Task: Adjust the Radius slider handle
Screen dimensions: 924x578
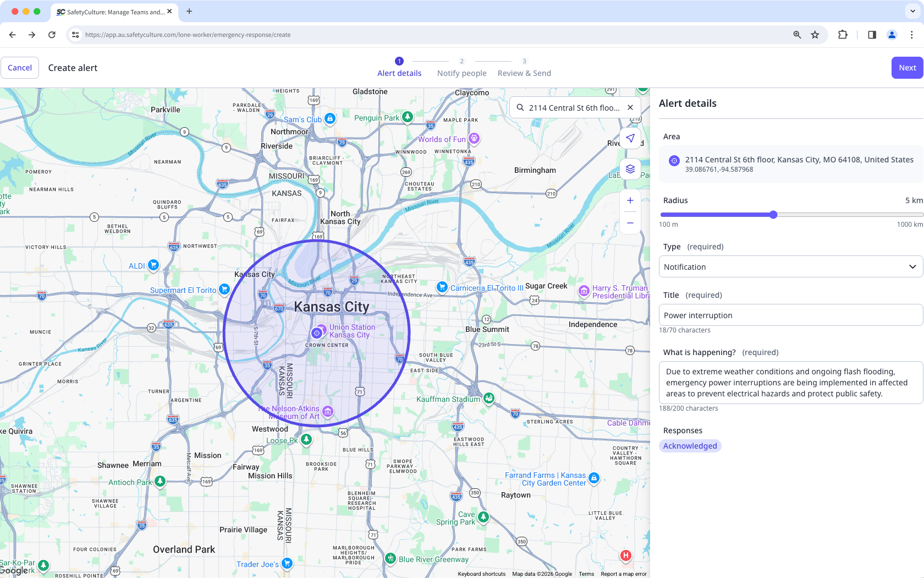Action: (x=773, y=215)
